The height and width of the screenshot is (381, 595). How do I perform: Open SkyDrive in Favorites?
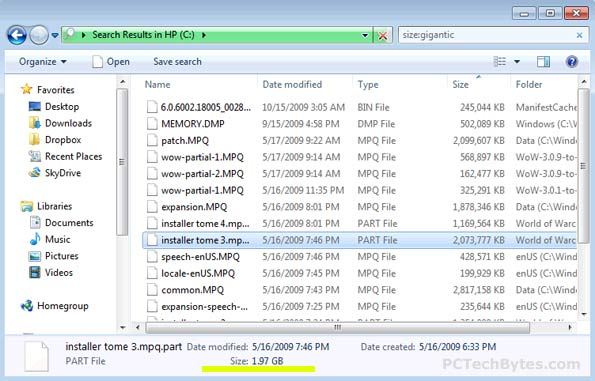(55, 173)
